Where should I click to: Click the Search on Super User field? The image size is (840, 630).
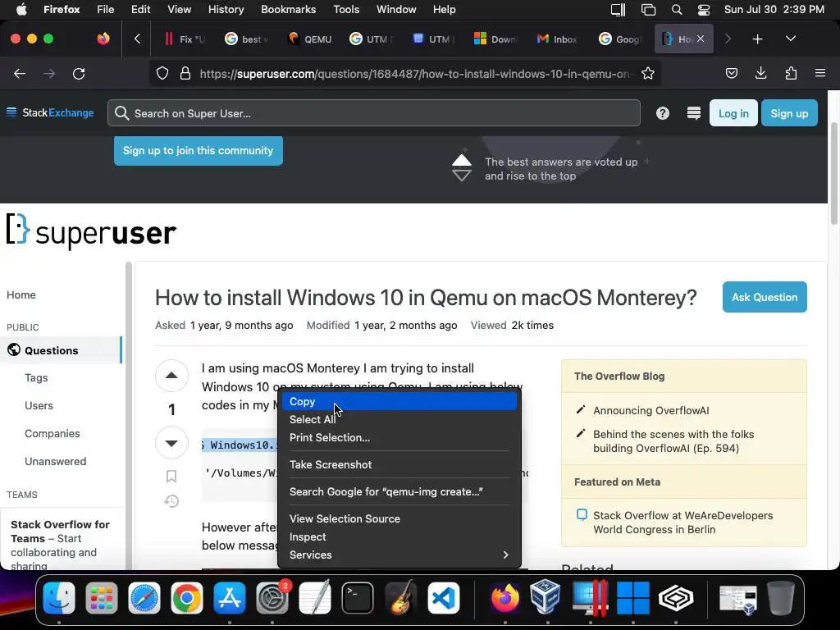coord(374,113)
